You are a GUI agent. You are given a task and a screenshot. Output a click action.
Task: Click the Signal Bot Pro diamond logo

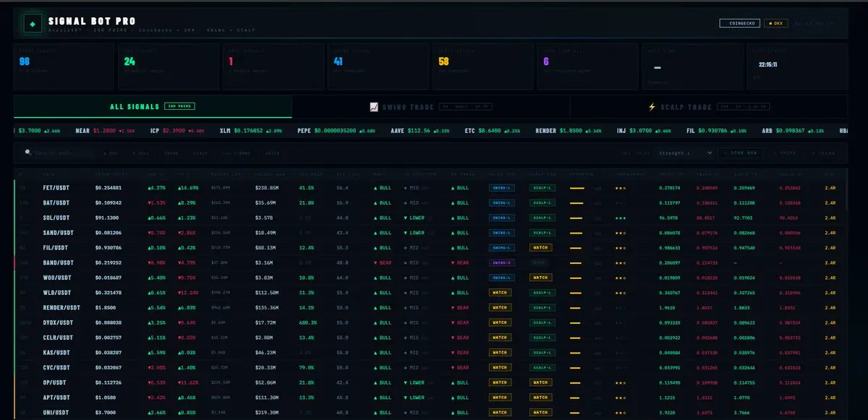[33, 25]
